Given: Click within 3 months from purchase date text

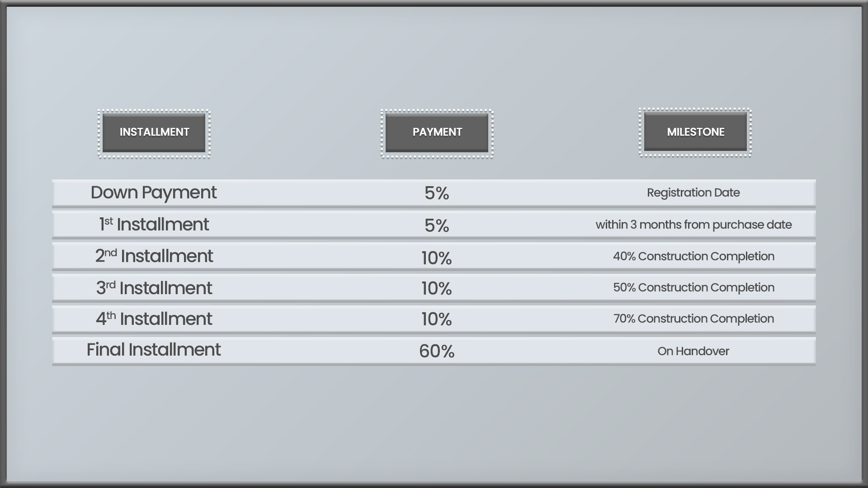Looking at the screenshot, I should coord(693,225).
